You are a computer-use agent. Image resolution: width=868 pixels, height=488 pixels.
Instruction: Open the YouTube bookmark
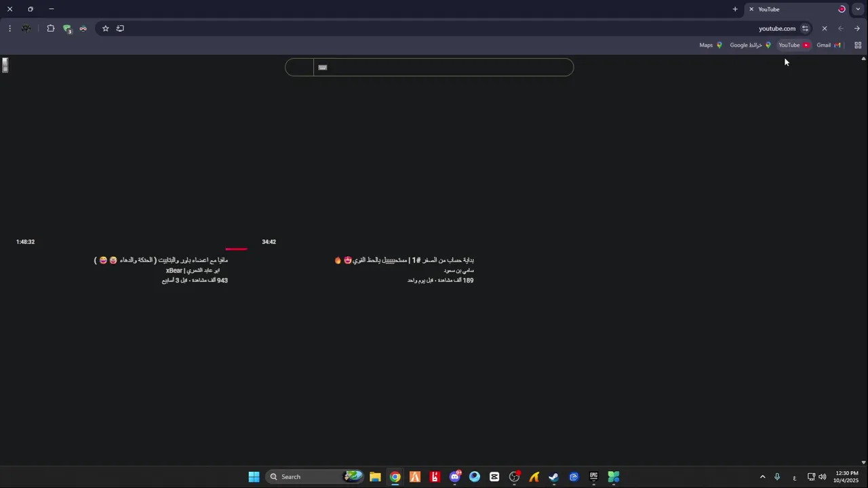[x=794, y=45]
